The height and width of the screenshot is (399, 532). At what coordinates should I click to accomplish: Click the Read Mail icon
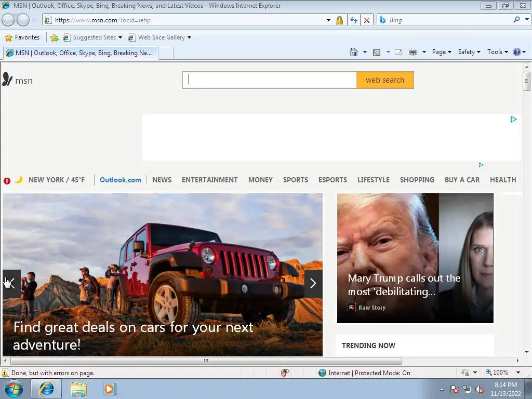click(398, 52)
